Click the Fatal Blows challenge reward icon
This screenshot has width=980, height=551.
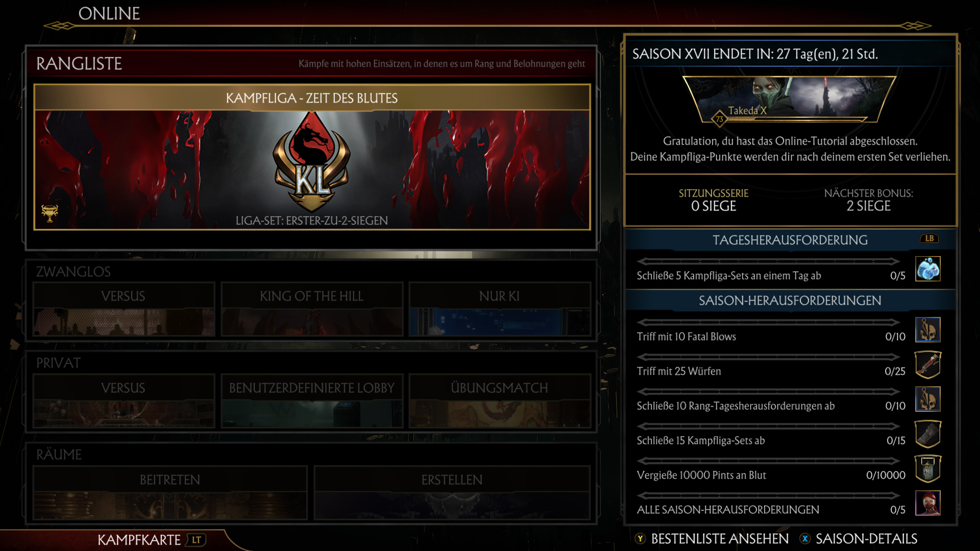pos(928,330)
